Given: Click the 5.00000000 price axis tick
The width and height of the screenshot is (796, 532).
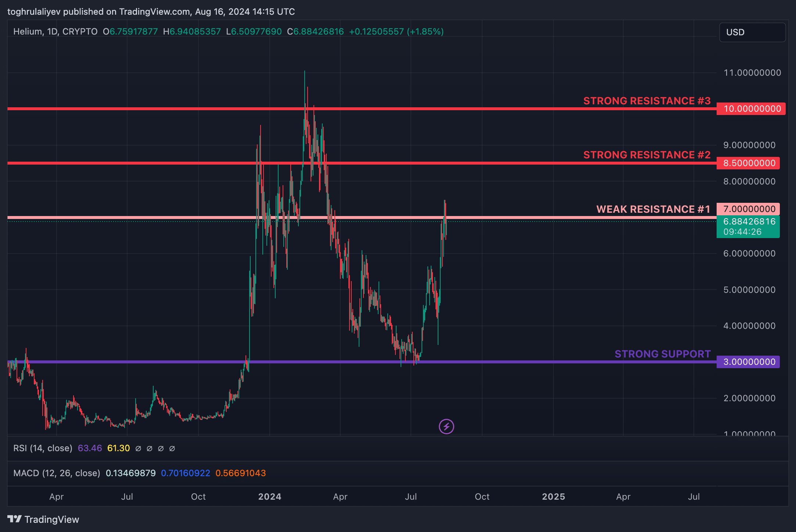Looking at the screenshot, I should click(x=749, y=290).
